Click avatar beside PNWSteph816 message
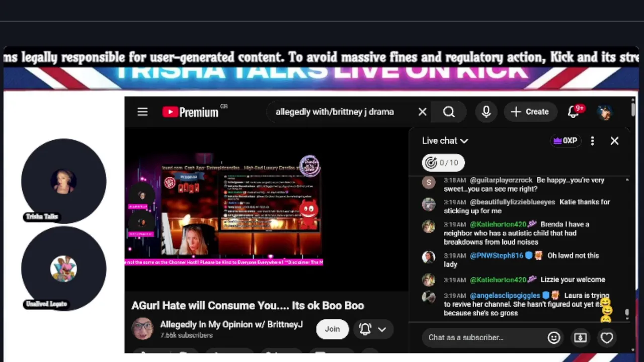 [429, 257]
